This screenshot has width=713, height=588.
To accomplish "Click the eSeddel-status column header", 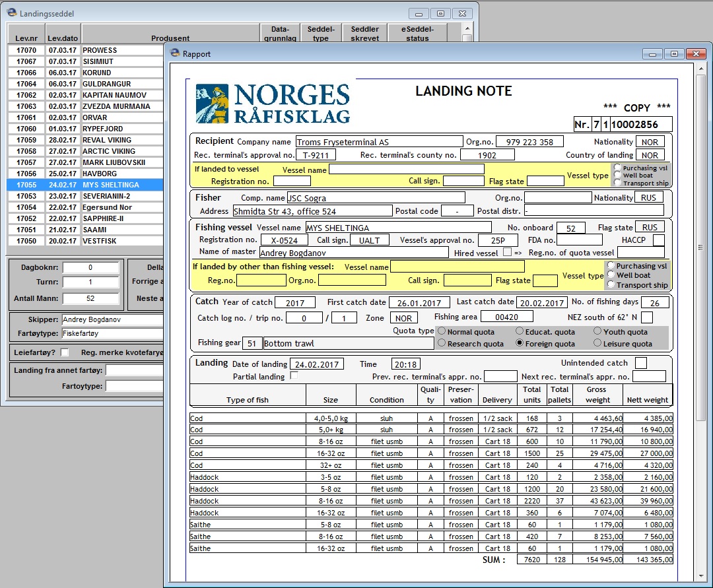I will (417, 33).
